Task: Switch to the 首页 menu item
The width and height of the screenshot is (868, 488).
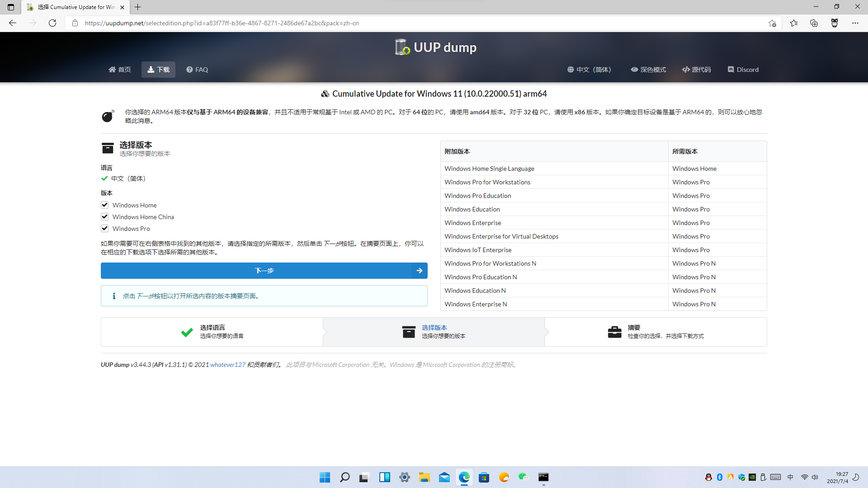Action: [x=119, y=70]
